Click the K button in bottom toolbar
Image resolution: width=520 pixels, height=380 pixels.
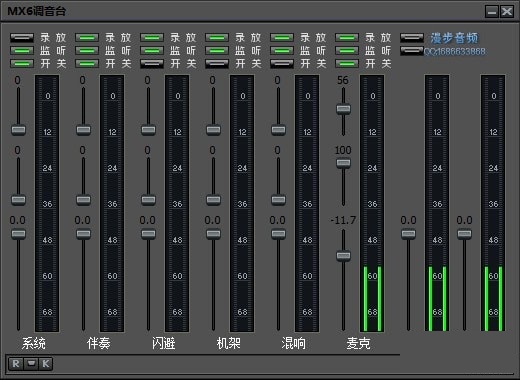click(x=46, y=364)
